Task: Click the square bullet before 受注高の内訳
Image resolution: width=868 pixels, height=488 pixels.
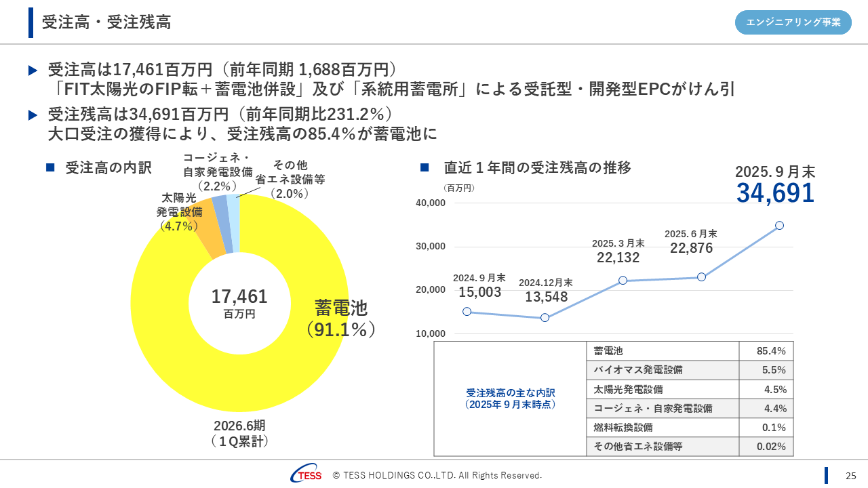Action: pos(50,167)
